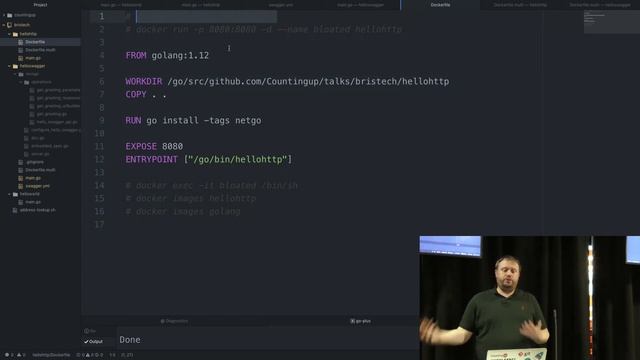The height and width of the screenshot is (360, 640).
Task: Collapse the bristech project root chevron
Action: tap(4, 25)
